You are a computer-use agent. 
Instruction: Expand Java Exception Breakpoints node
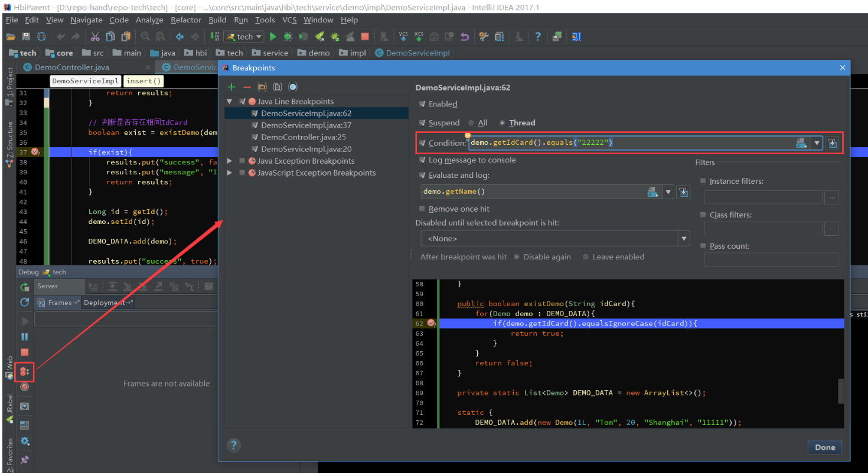pos(230,161)
